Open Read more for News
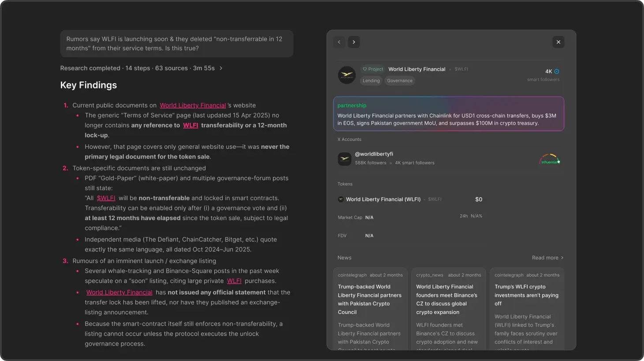644x361 pixels. tap(547, 258)
